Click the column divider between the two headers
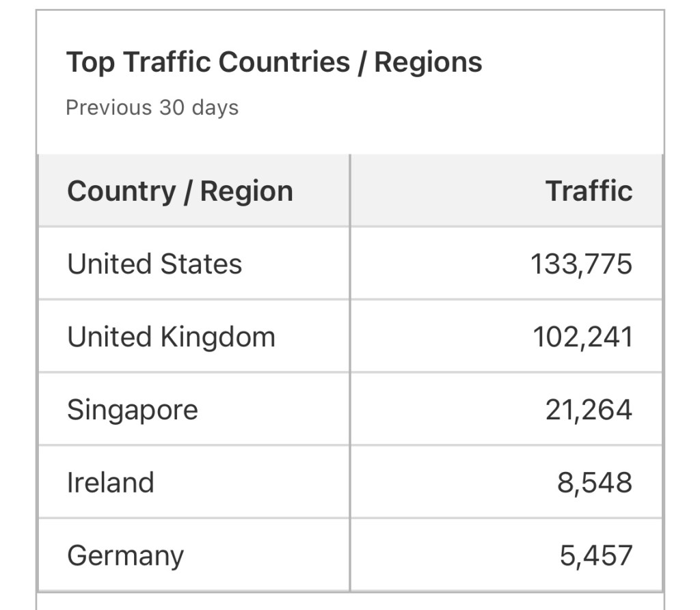The image size is (700, 610). 350,191
